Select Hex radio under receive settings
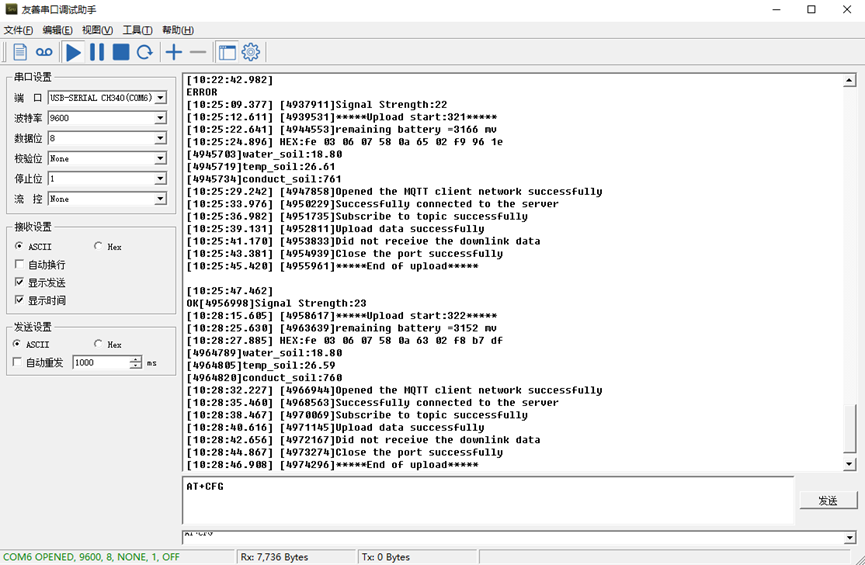 click(98, 246)
